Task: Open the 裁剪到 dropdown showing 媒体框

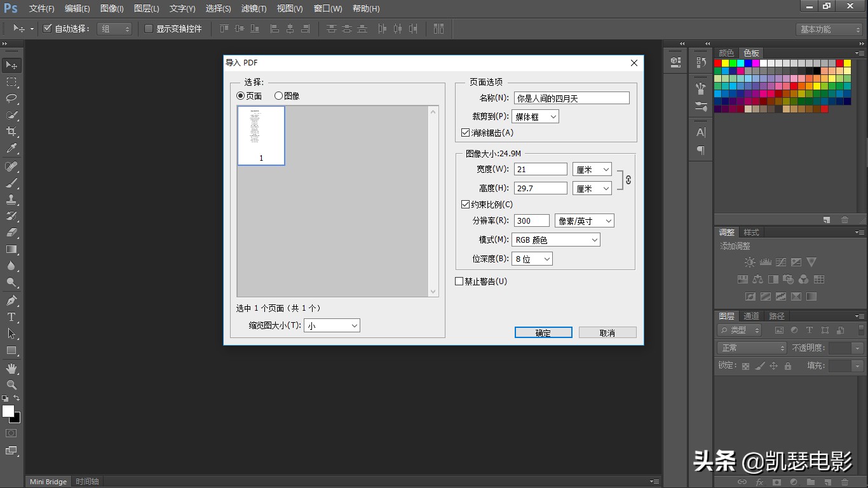Action: click(x=535, y=116)
